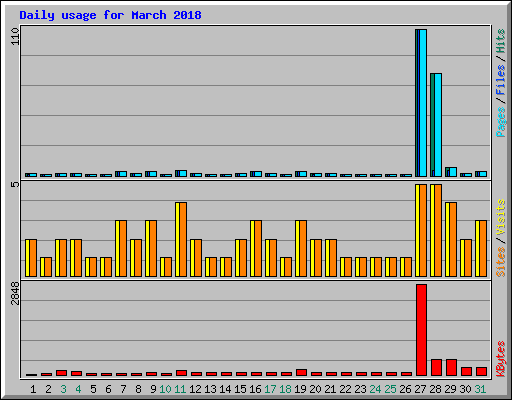Screen dimensions: 512x400
Task: Click the orange visits bar for day 7
Action: (123, 248)
